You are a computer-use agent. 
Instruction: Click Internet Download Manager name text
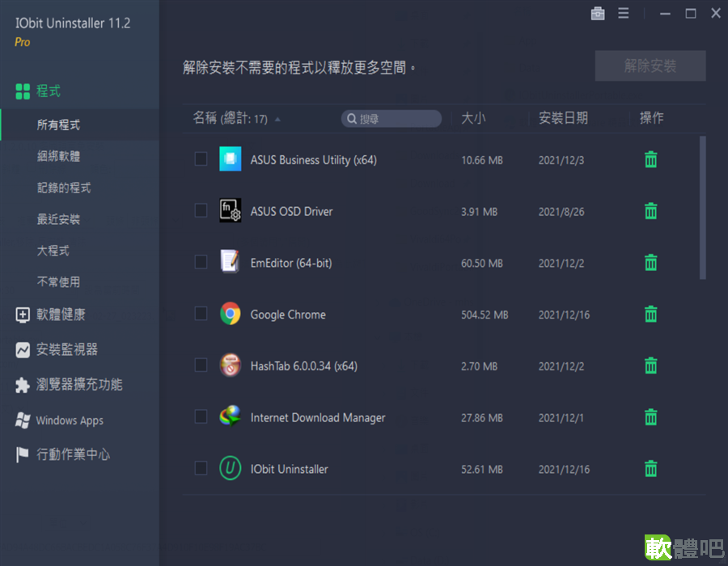pos(318,417)
